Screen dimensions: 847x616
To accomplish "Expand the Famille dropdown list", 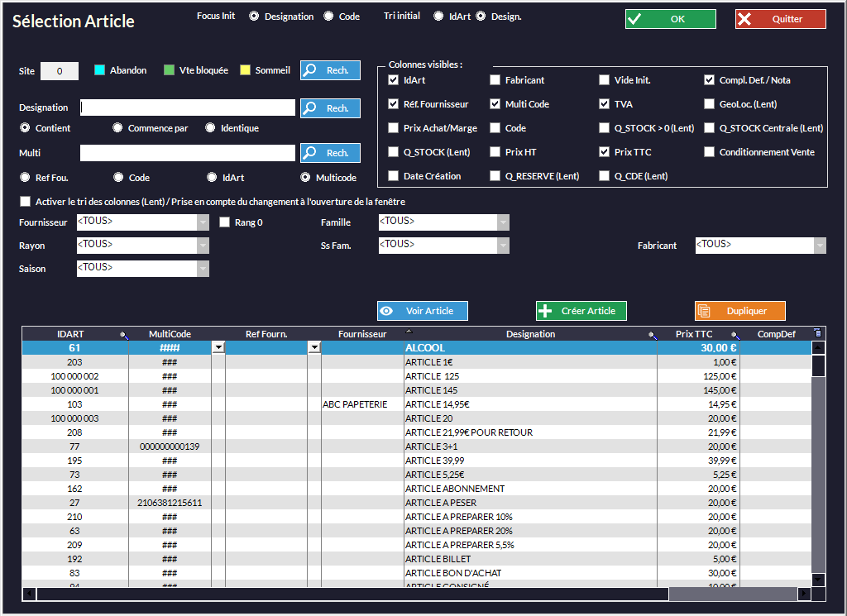I will (x=503, y=222).
